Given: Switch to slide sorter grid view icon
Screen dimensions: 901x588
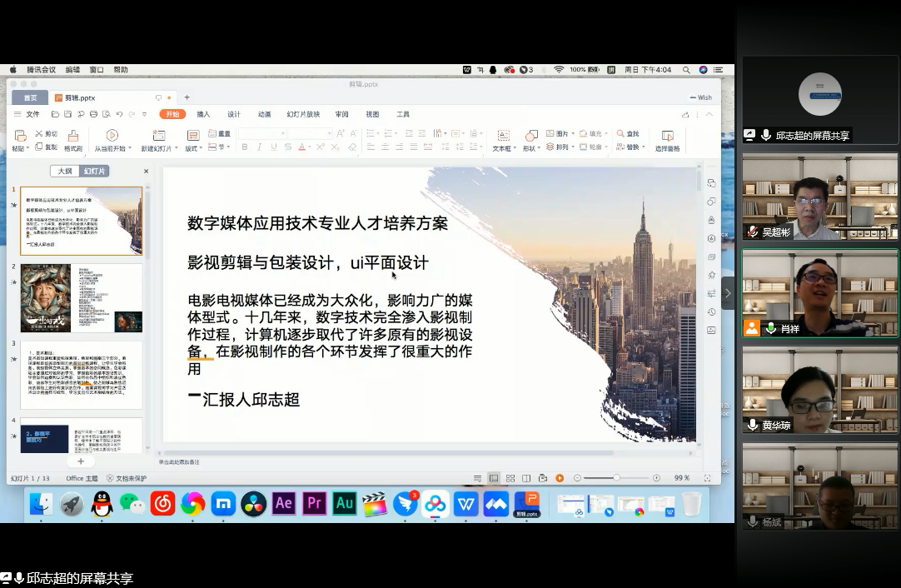Looking at the screenshot, I should pos(510,478).
